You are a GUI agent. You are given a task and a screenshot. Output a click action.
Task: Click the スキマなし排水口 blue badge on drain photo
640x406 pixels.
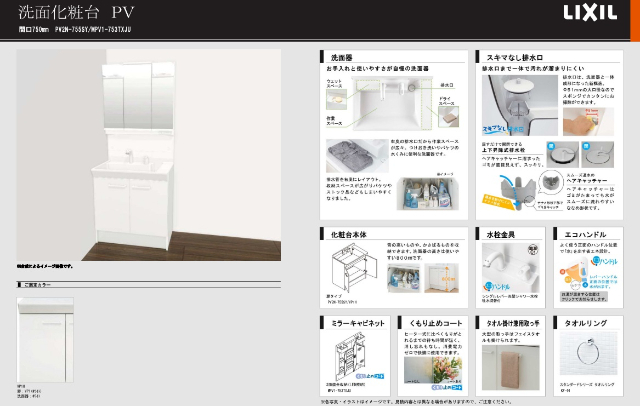tap(503, 129)
